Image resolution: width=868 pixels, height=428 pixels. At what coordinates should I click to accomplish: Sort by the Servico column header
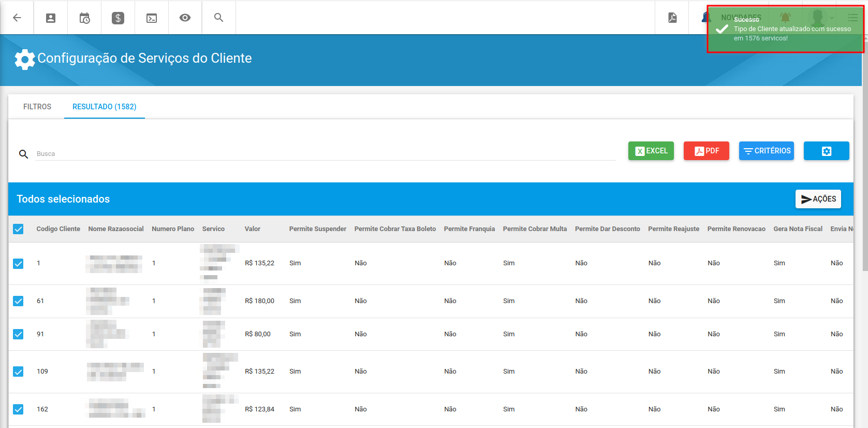pos(213,229)
